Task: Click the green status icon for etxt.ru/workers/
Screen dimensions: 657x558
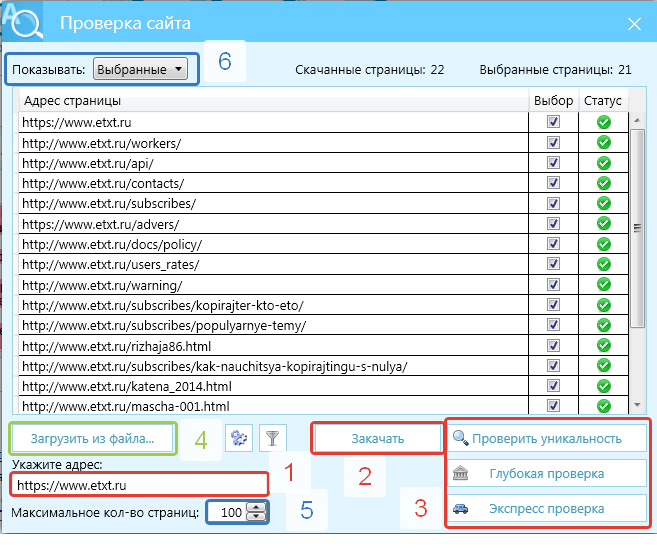Action: point(603,143)
